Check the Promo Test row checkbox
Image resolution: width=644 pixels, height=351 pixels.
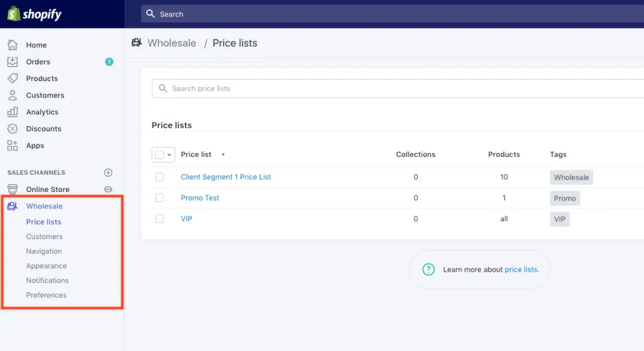160,198
